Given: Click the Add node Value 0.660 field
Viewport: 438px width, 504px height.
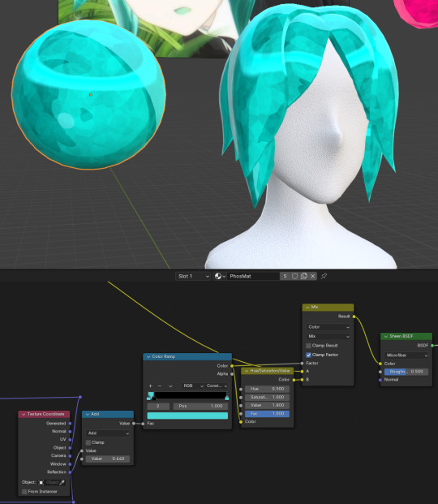Looking at the screenshot, I should pos(108,459).
